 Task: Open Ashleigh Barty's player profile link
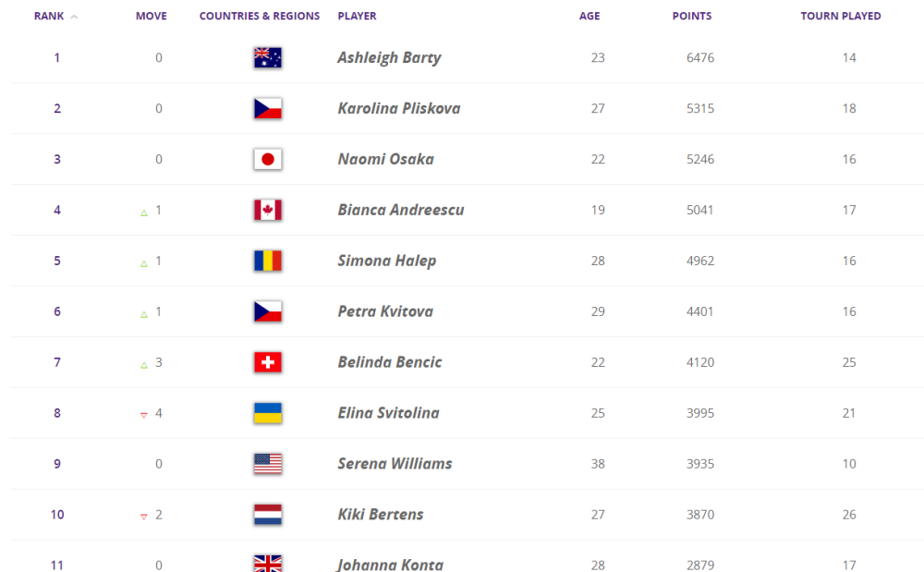click(389, 58)
